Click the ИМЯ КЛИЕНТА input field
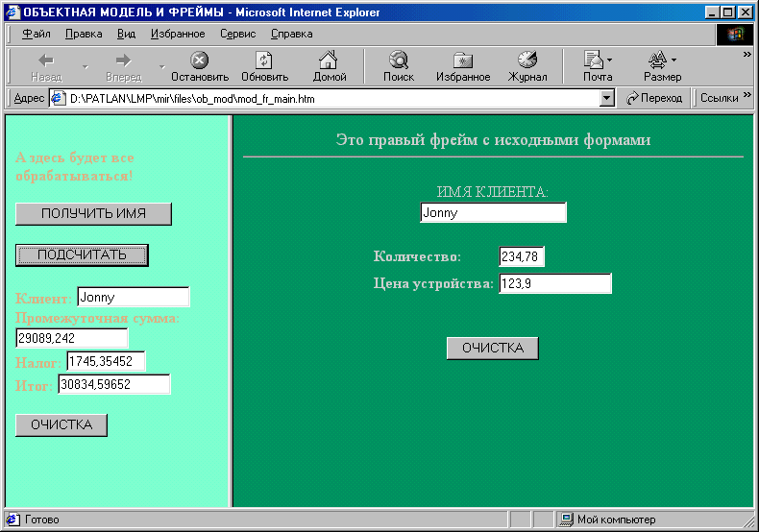This screenshot has width=759, height=532. [x=493, y=212]
